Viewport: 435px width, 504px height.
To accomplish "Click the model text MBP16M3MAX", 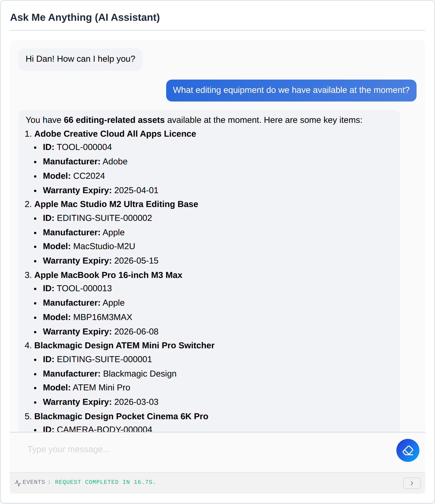I will [103, 317].
